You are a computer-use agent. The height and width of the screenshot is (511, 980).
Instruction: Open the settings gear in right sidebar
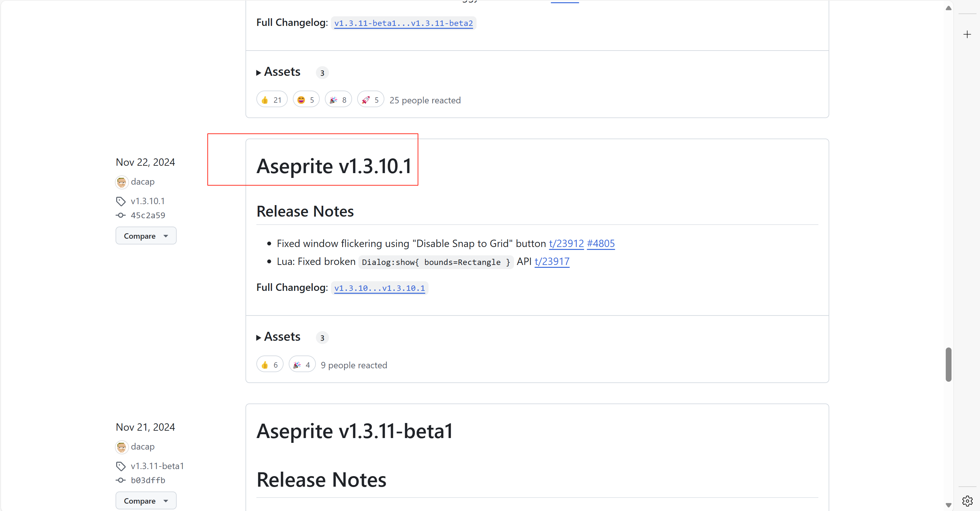967,501
